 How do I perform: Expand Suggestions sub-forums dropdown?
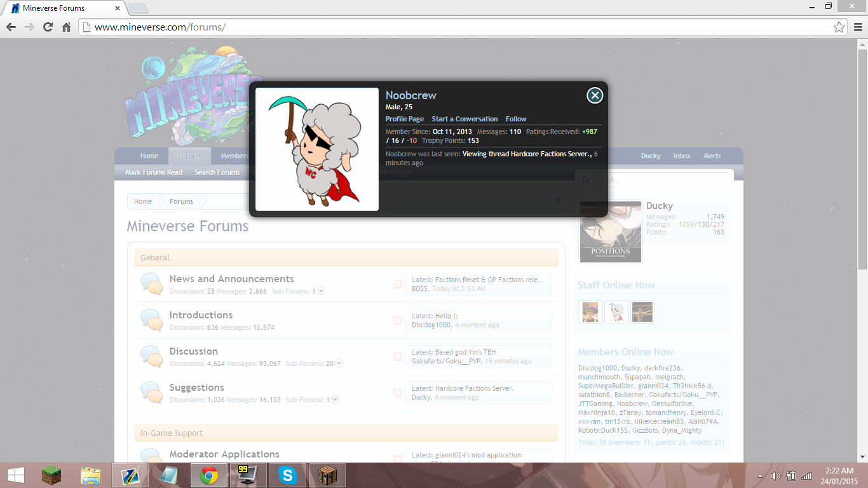coord(335,400)
